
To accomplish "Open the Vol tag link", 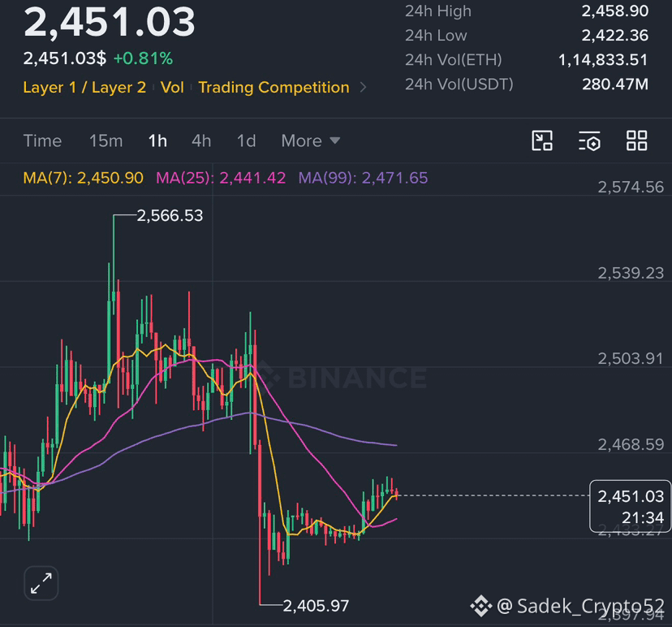I will (x=172, y=88).
